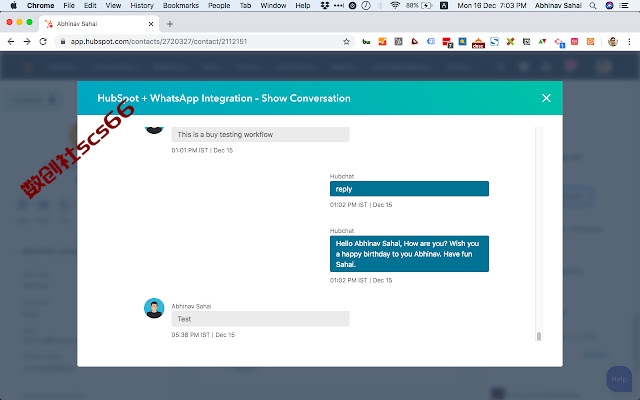The width and height of the screenshot is (640, 400).
Task: Open the Edit menu
Action: (x=90, y=5)
